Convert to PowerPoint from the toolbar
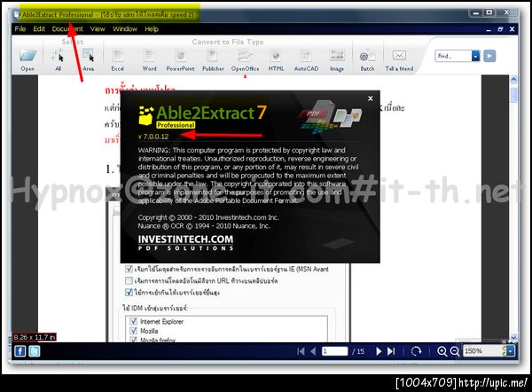 point(180,59)
